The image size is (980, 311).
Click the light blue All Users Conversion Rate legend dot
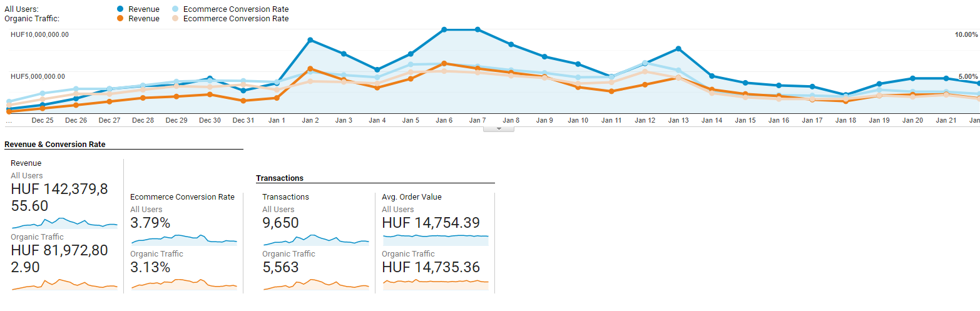point(175,9)
